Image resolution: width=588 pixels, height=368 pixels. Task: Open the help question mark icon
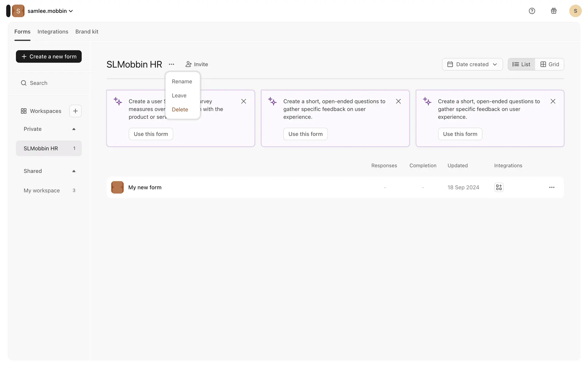(x=532, y=11)
